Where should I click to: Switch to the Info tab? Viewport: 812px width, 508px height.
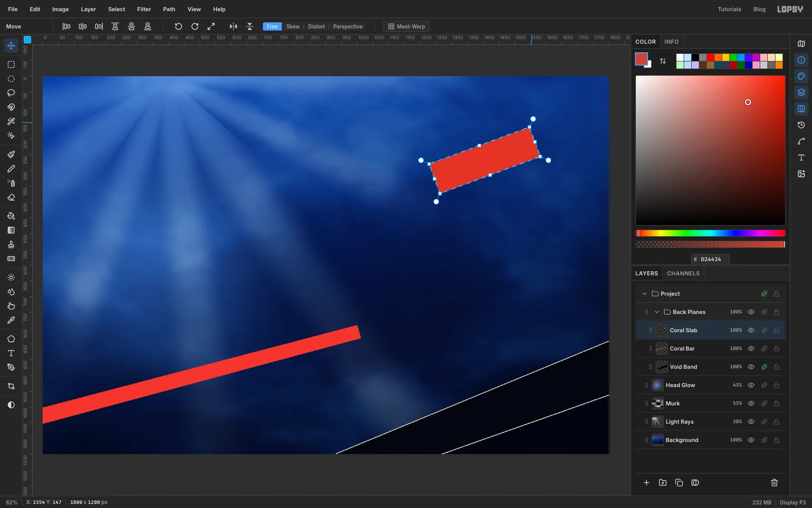click(x=671, y=42)
